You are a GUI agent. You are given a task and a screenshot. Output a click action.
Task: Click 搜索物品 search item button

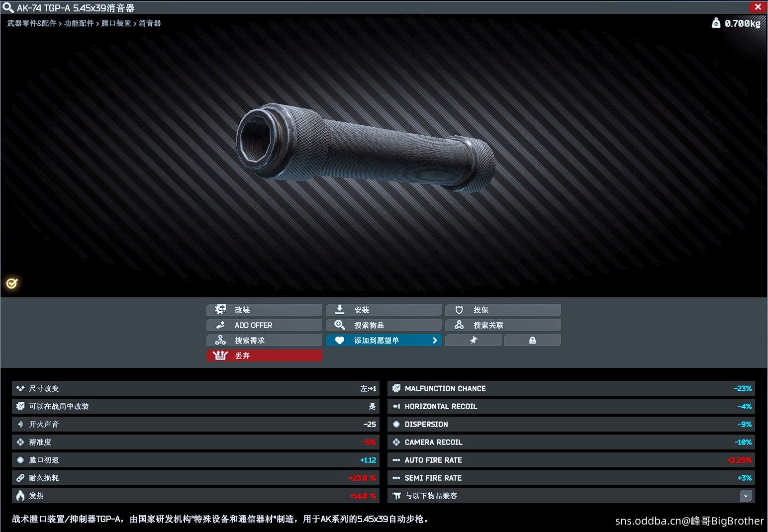(x=384, y=325)
